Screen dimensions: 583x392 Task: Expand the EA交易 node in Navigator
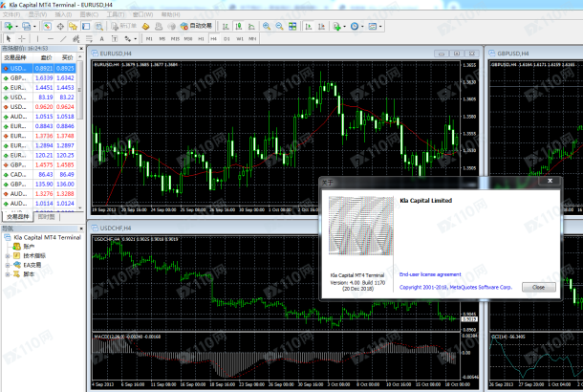click(7, 265)
